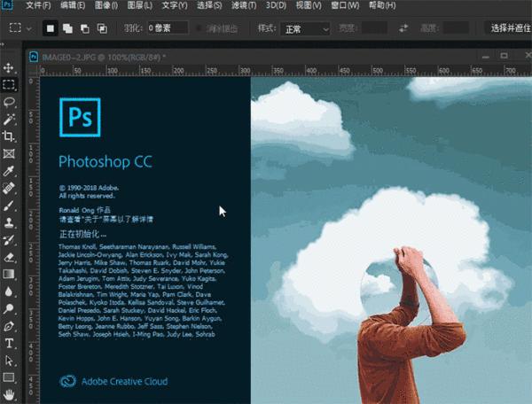
Task: Open the 滤镜(T) menu
Action: 244,5
